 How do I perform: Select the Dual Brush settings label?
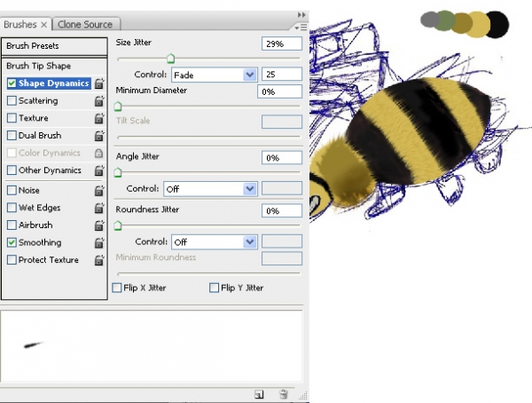pos(40,136)
